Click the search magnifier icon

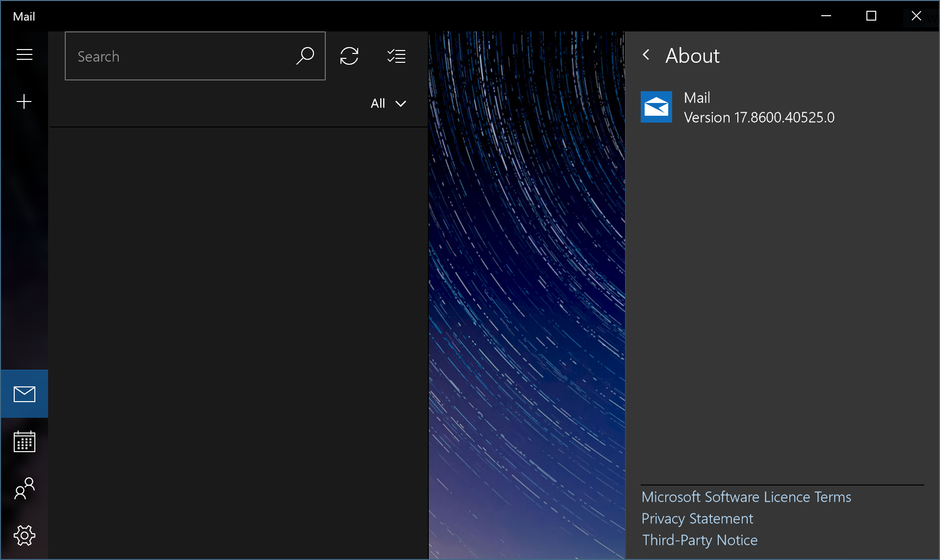coord(306,56)
